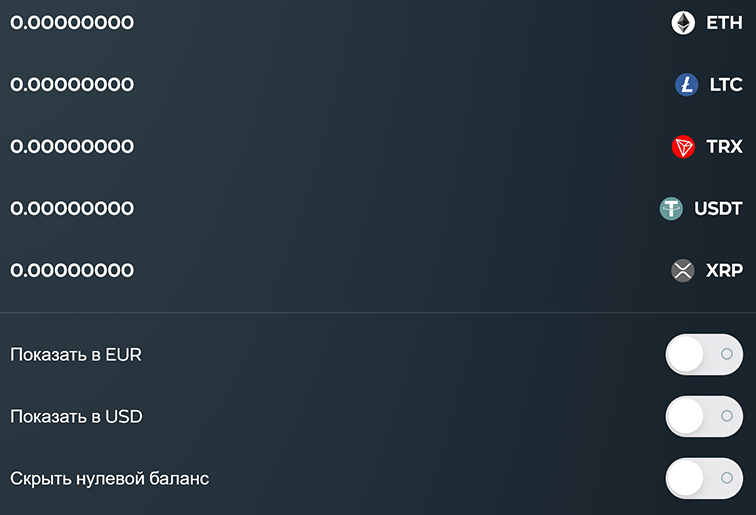The image size is (756, 515).
Task: Click the gray Ripple X coin icon
Action: [x=683, y=271]
